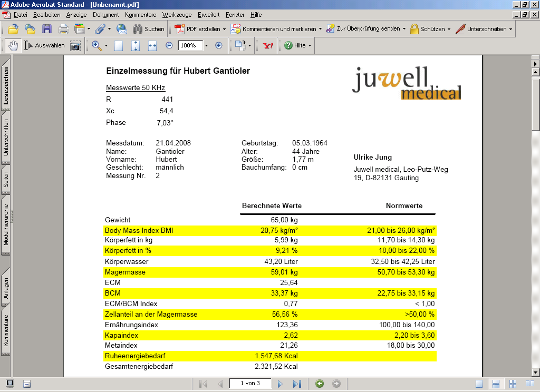
Task: Select the Hand tool
Action: 13,45
